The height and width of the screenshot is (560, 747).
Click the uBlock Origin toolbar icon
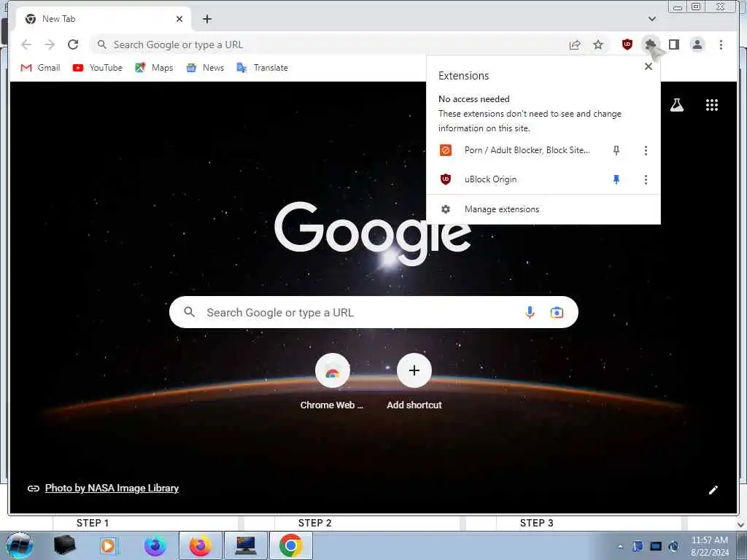627,44
